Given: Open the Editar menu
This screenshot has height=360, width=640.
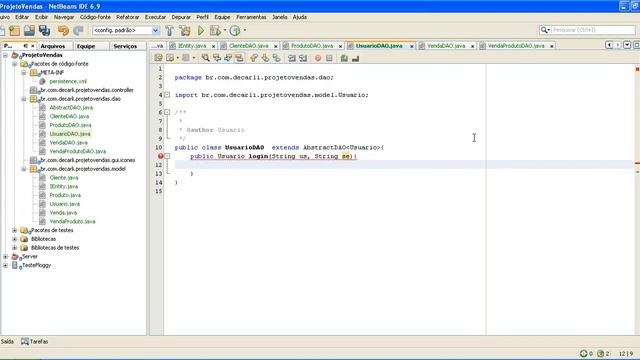Looking at the screenshot, I should tap(22, 17).
